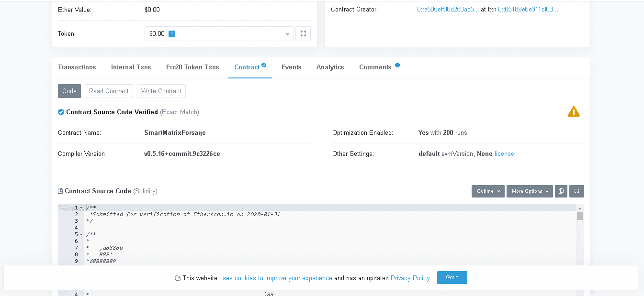Toggle fullscreen for source code editor
The height and width of the screenshot is (296, 644).
pos(576,191)
